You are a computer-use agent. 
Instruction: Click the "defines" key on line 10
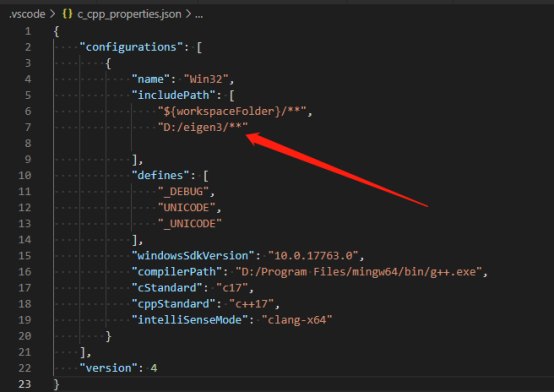pyautogui.click(x=160, y=175)
